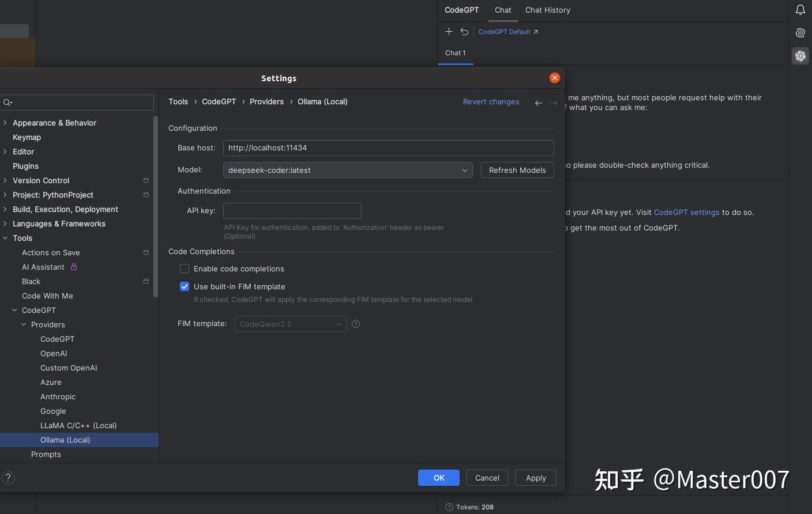812x514 pixels.
Task: Click the Base host input field
Action: tap(389, 148)
